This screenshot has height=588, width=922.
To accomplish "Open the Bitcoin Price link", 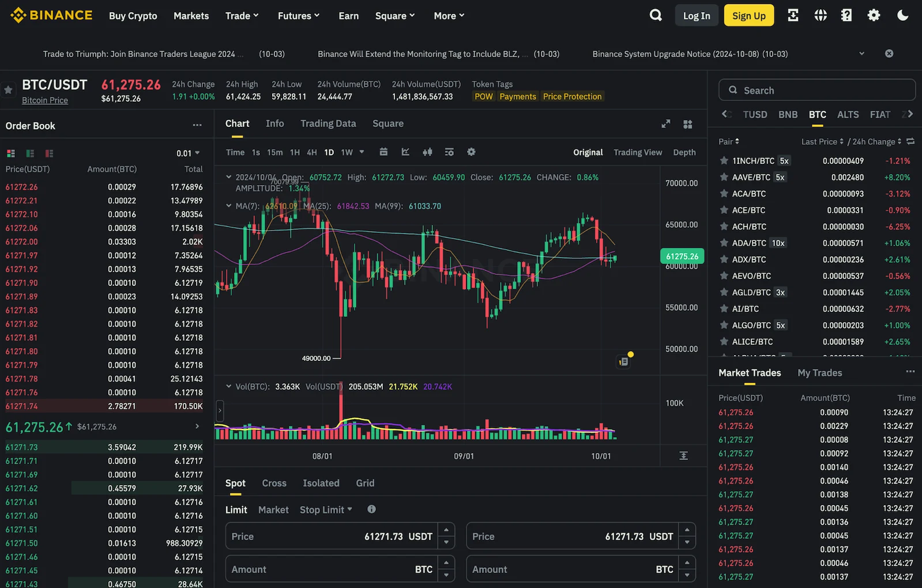I will point(45,100).
